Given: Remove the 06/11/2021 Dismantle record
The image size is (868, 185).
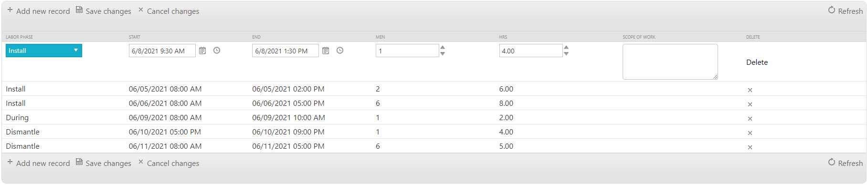Looking at the screenshot, I should pos(750,147).
